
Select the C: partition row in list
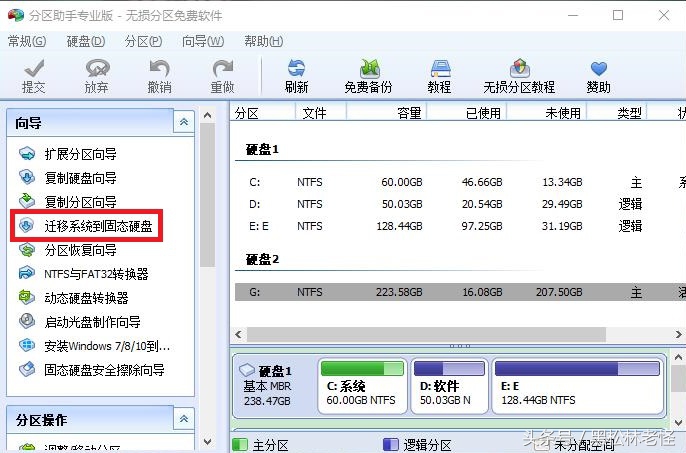(460, 182)
